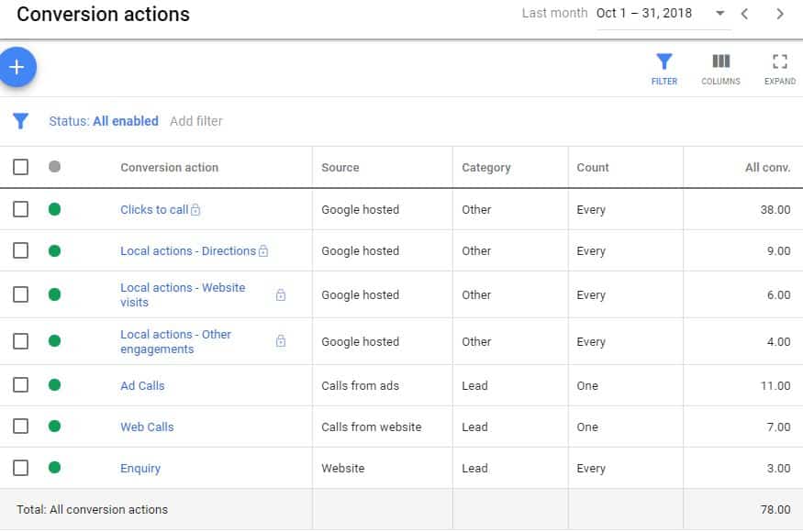Open Local actions - Directions link
The height and width of the screenshot is (532, 803).
click(188, 250)
